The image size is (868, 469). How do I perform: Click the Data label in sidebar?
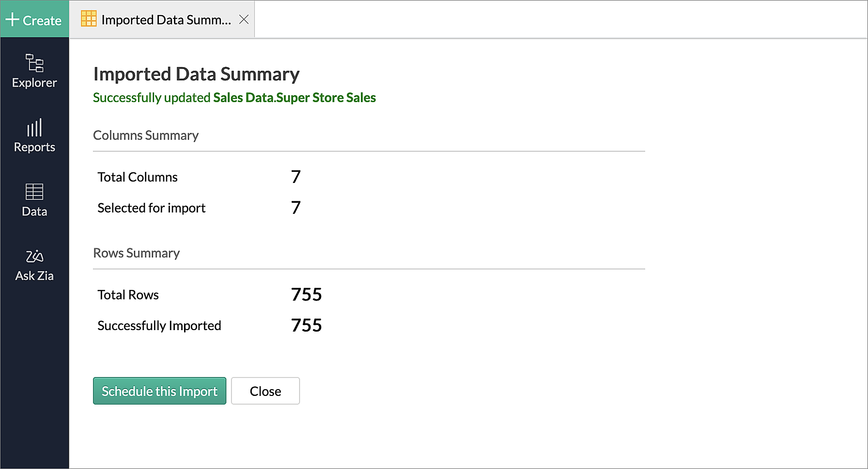(34, 212)
